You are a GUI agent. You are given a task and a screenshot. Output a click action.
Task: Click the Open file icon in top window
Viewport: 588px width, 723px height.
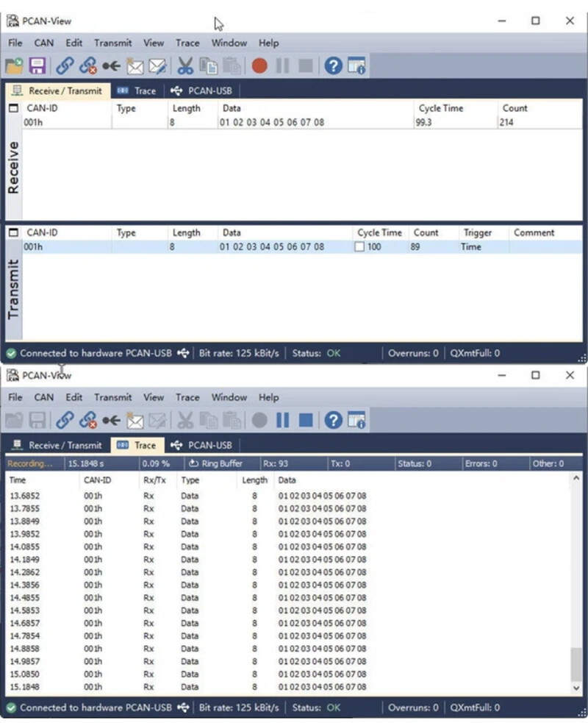click(x=14, y=66)
